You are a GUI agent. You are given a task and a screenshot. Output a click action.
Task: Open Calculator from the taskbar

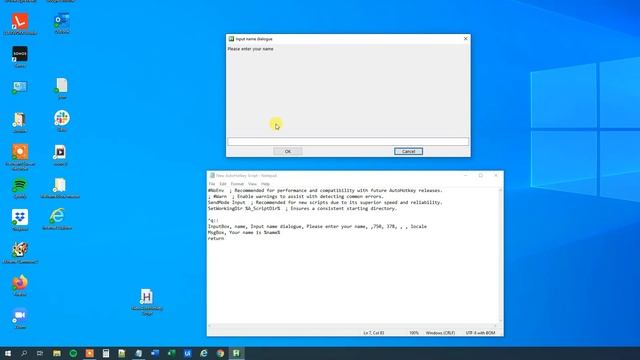[106, 353]
